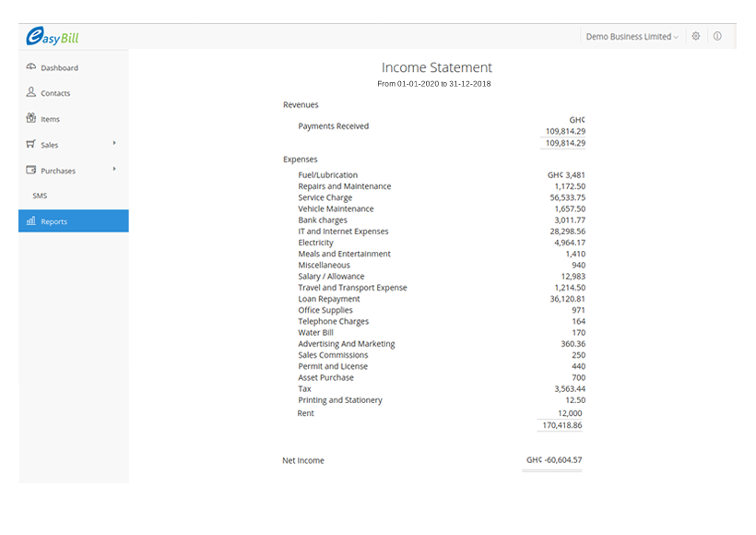Viewport: 756px width, 535px height.
Task: Click the Contacts person icon
Action: click(31, 93)
